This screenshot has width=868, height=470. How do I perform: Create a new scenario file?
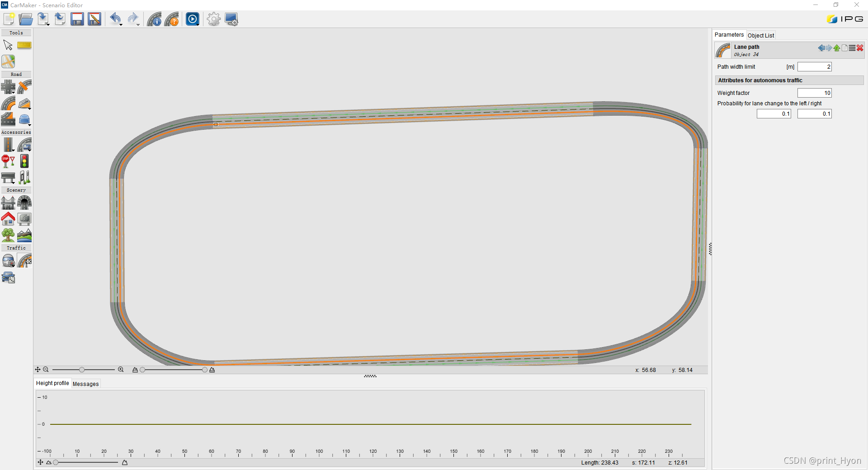pos(9,19)
